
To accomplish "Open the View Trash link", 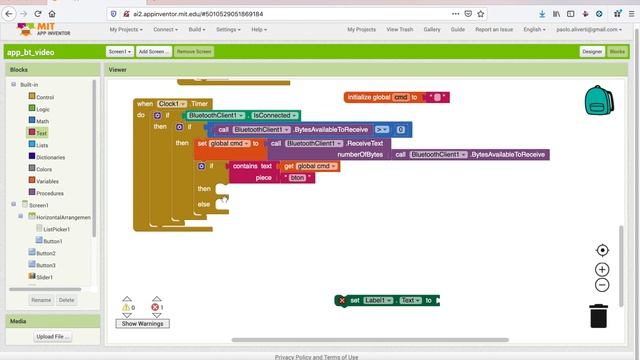I will click(x=400, y=29).
